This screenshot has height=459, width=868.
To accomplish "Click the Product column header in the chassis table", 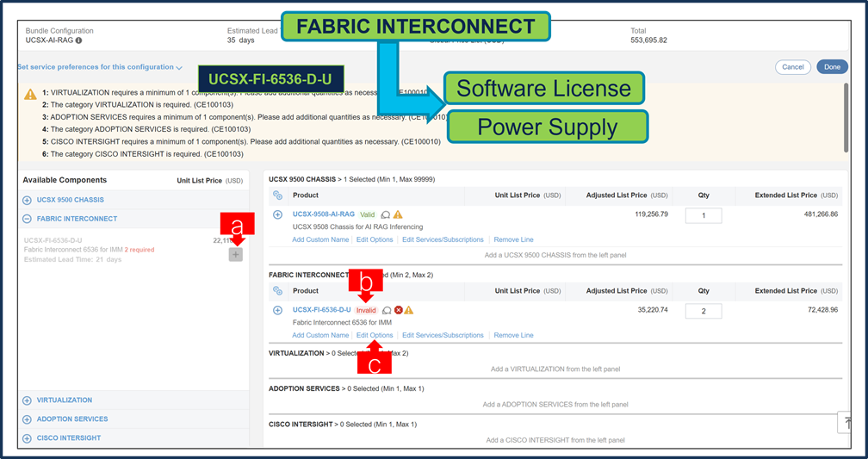I will [x=306, y=195].
